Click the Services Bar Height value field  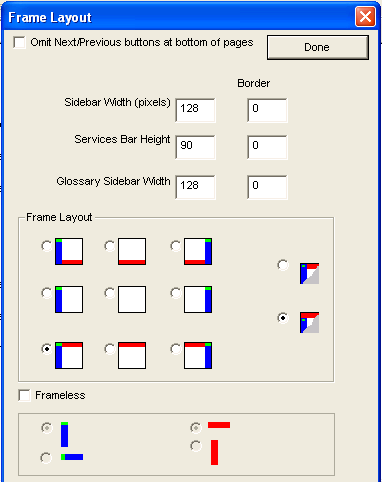pos(195,147)
